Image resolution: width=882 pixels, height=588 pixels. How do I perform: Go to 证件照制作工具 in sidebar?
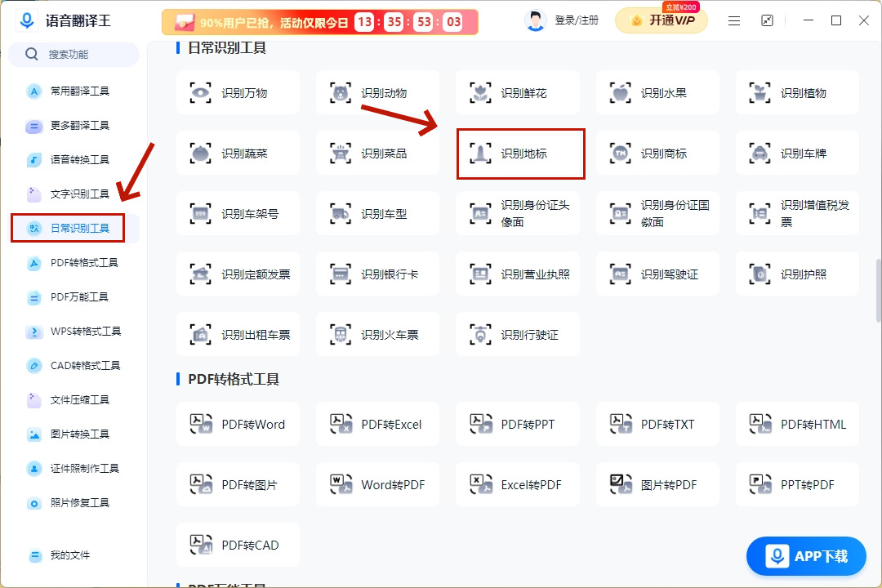coord(73,469)
